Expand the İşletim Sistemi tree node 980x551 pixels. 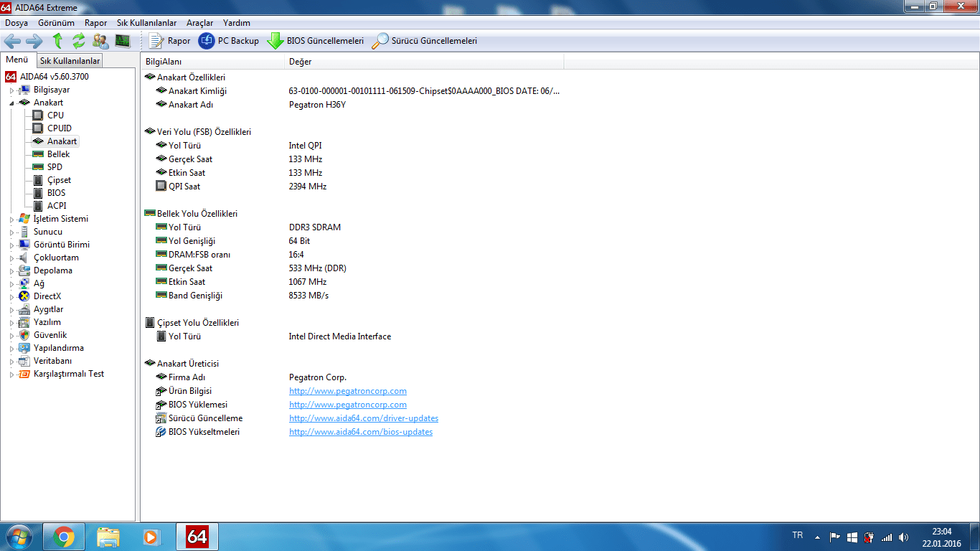pos(11,219)
